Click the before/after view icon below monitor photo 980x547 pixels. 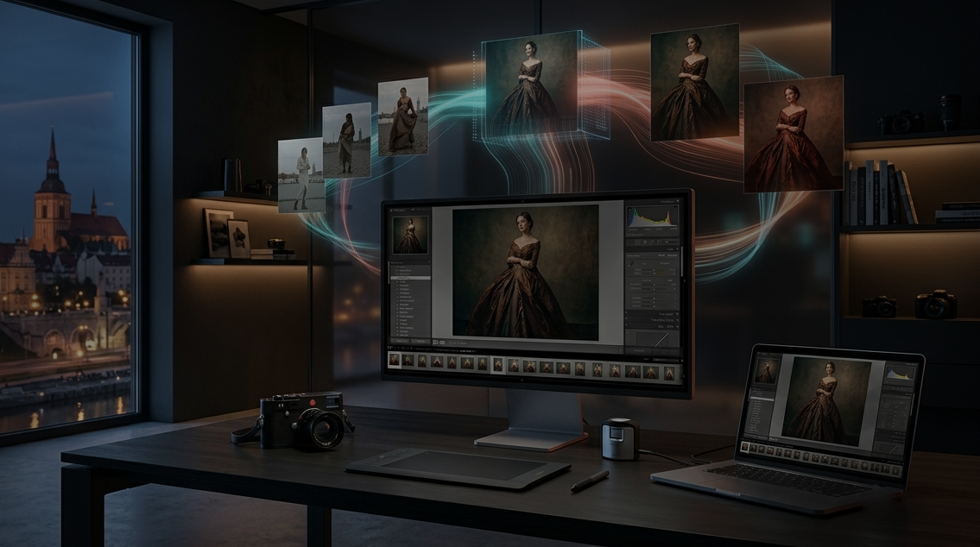[x=442, y=343]
